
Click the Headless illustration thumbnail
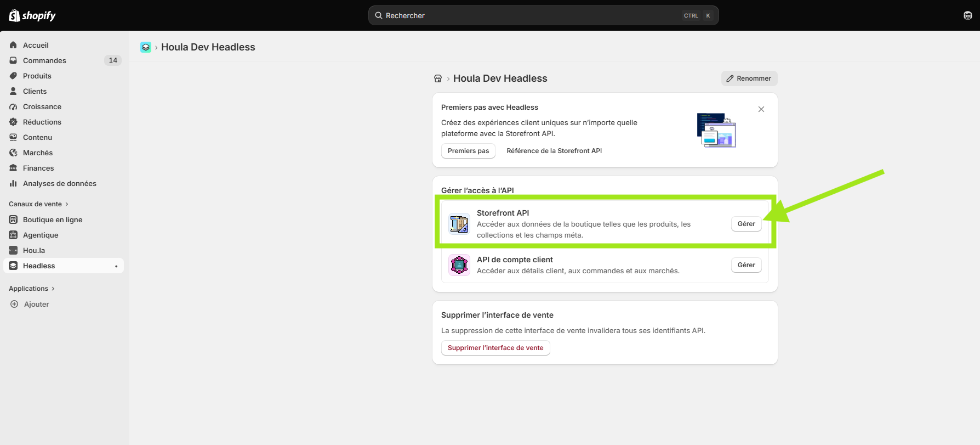click(x=716, y=130)
